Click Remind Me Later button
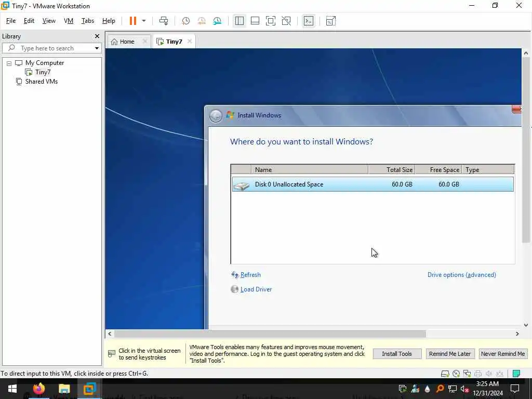This screenshot has width=532, height=399. (450, 354)
